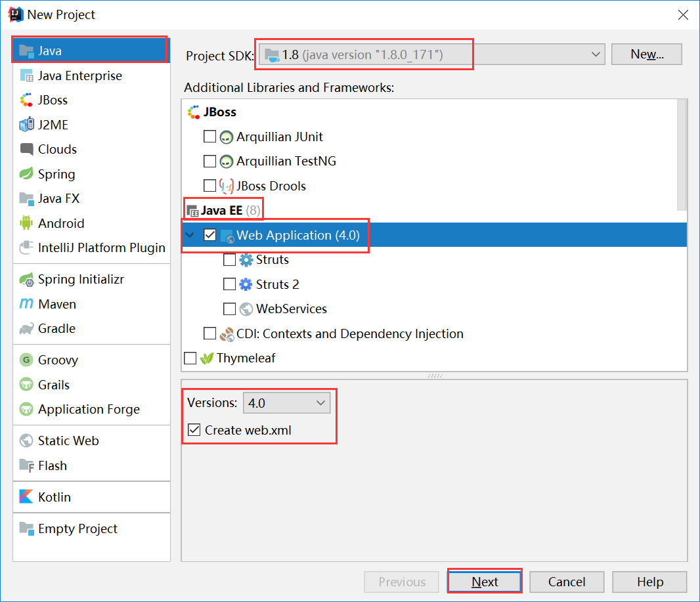Click the Grails icon

point(26,384)
